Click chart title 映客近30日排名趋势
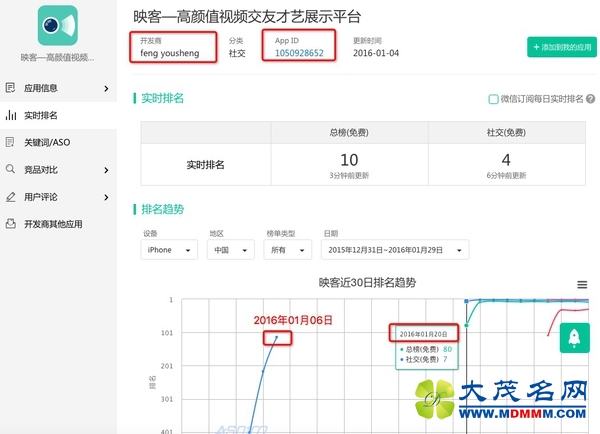Image resolution: width=600 pixels, height=434 pixels. point(367,283)
